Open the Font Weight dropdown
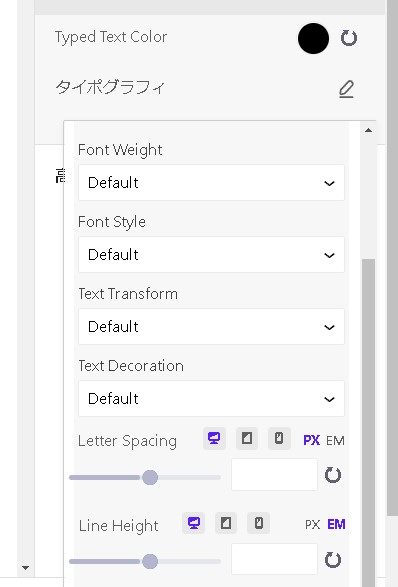This screenshot has width=398, height=587. click(x=211, y=183)
